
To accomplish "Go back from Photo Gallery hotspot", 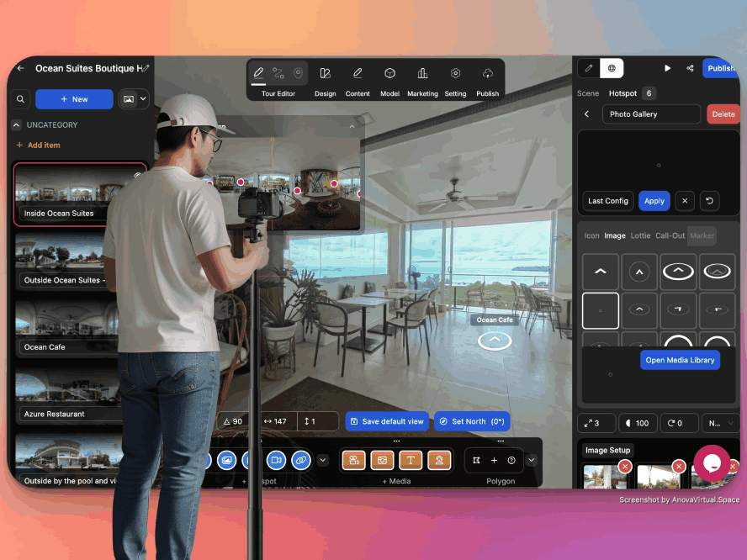I will click(x=587, y=114).
